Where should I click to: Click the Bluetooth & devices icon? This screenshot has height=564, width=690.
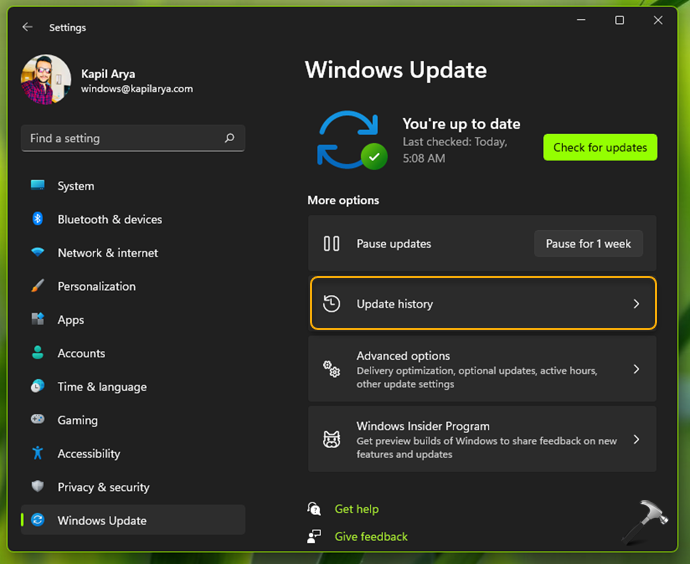(38, 219)
